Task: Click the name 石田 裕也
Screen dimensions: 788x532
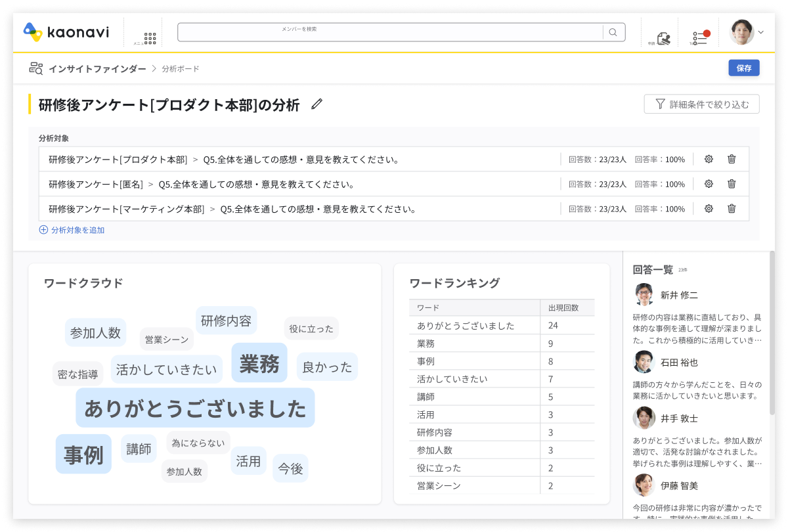Action: 679,363
